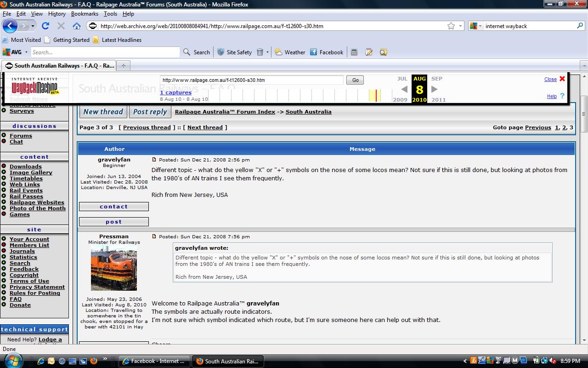Open a new tab with the plus button
This screenshot has height=368, width=588.
(x=123, y=65)
